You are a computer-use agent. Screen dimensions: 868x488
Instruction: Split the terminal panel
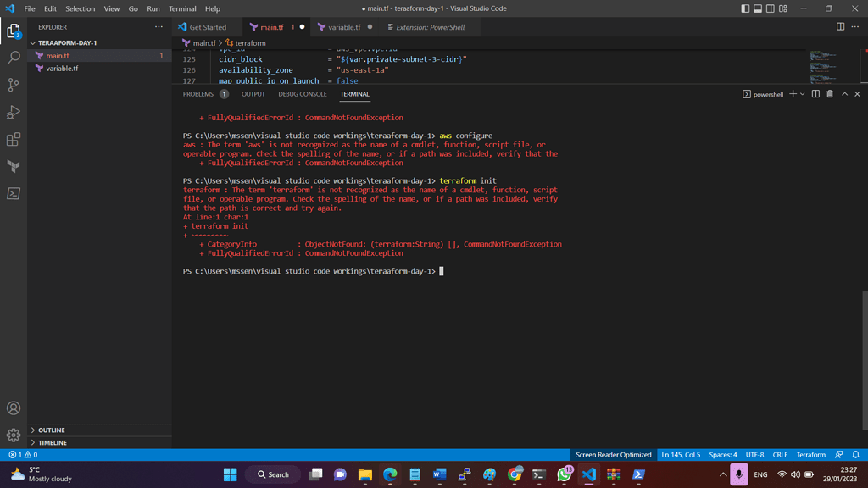pyautogui.click(x=815, y=94)
